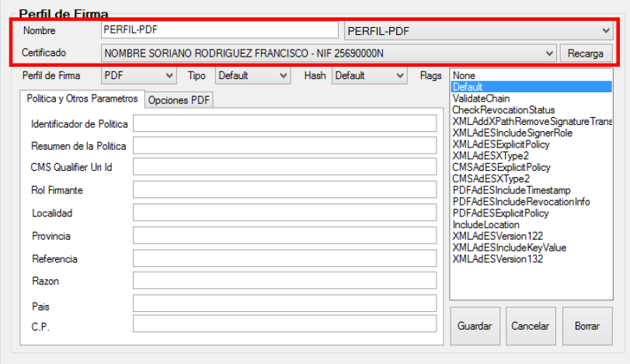The height and width of the screenshot is (364, 630).
Task: Click the Razon input field
Action: click(284, 280)
